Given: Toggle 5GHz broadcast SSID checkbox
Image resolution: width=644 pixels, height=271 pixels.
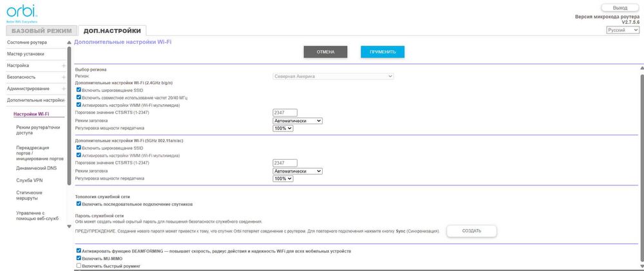Looking at the screenshot, I should (79, 148).
